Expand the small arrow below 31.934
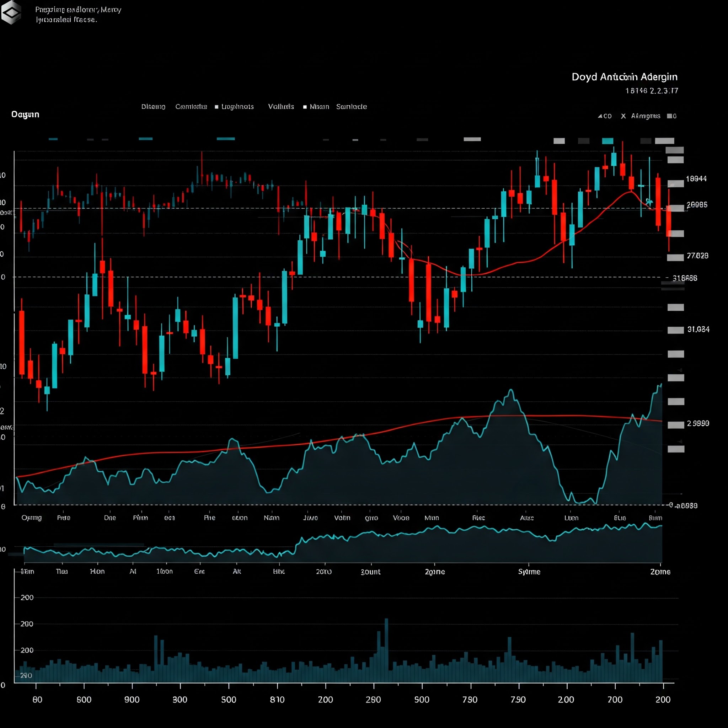Image resolution: width=728 pixels, height=728 pixels. coord(680,370)
